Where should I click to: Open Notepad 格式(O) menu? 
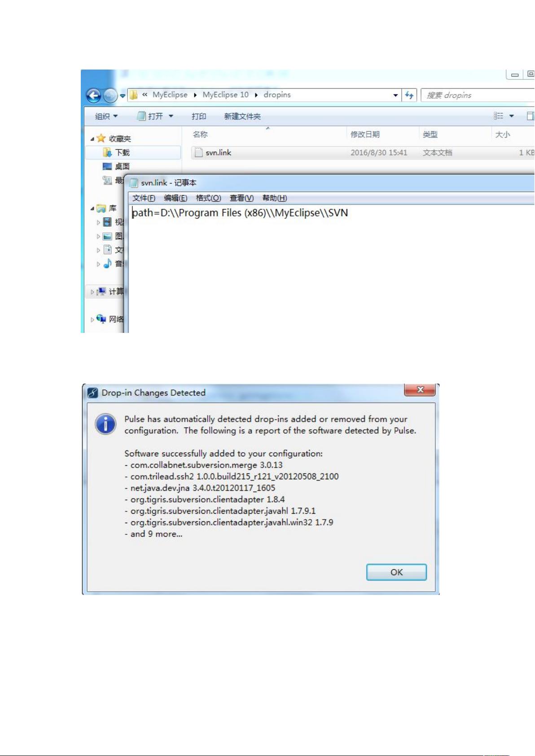click(208, 198)
